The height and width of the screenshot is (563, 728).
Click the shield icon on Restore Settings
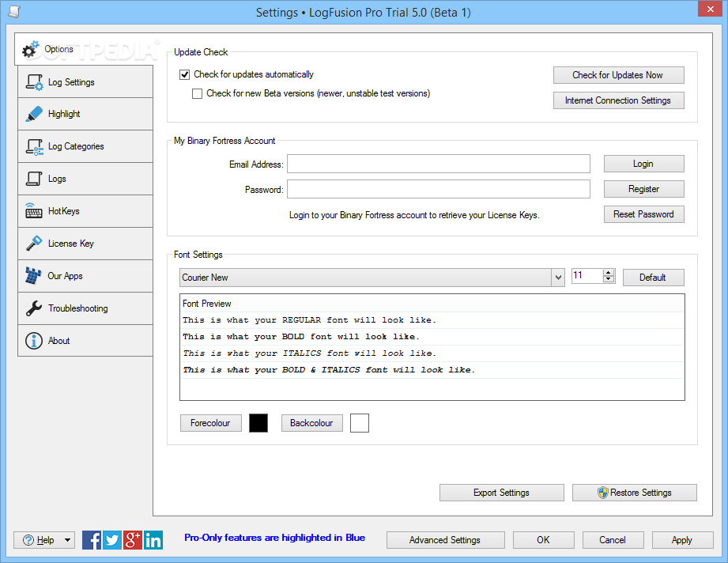pyautogui.click(x=602, y=493)
